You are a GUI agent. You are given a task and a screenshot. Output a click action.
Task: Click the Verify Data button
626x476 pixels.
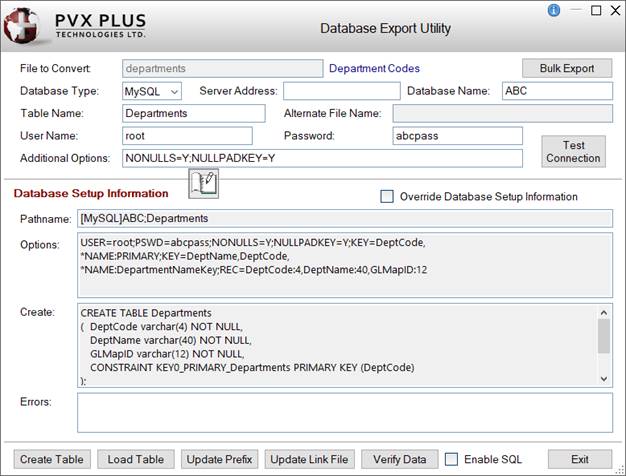pyautogui.click(x=400, y=459)
